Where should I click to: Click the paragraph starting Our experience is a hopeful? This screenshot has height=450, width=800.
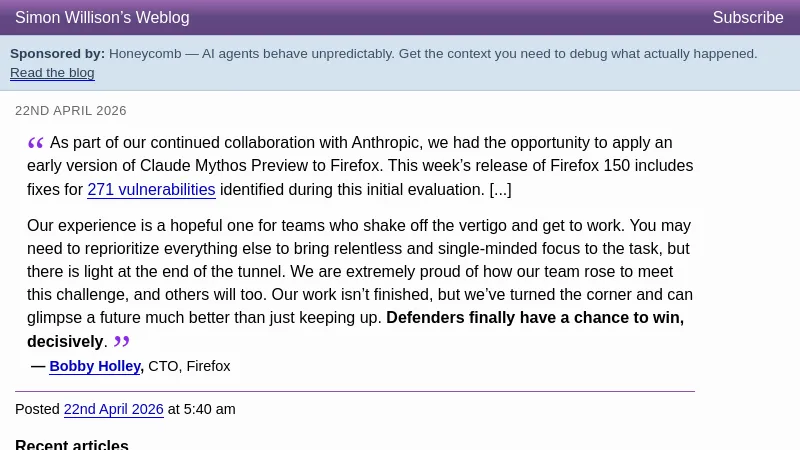360,272
